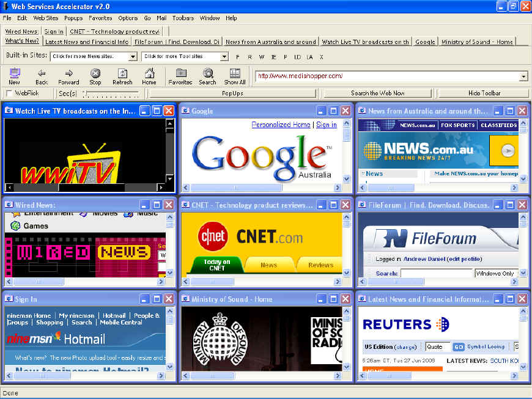
Task: Click the CNET window's vertical scroll-down arrow
Action: click(x=346, y=273)
